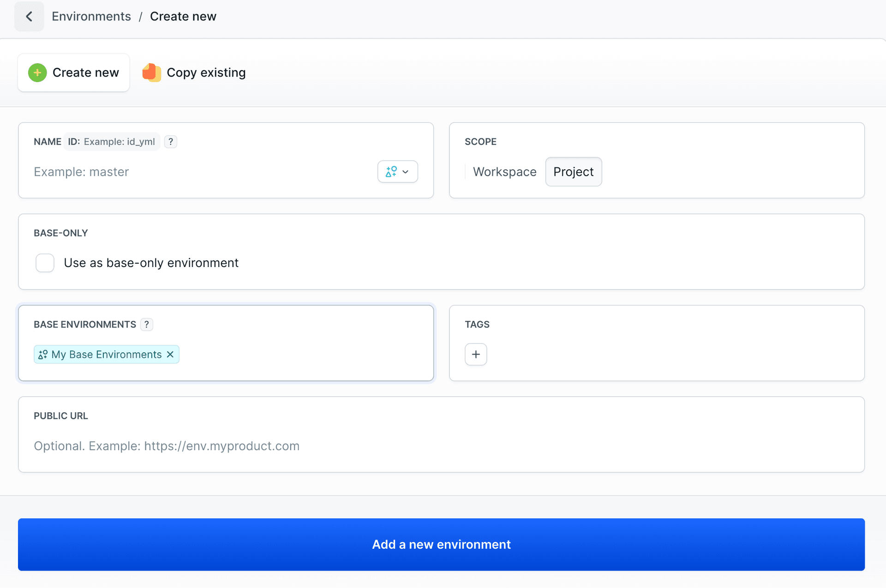Image resolution: width=886 pixels, height=588 pixels.
Task: Remove the My Base Environments tag
Action: pos(170,355)
